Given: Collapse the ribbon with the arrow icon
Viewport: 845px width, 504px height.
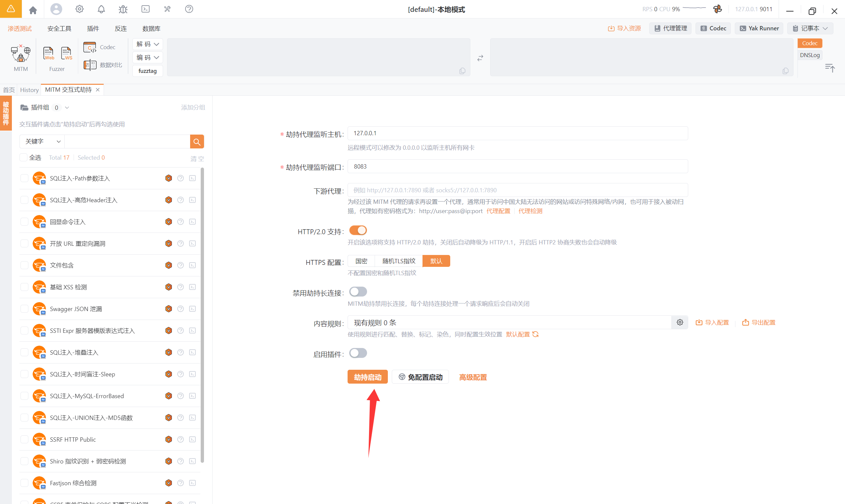Looking at the screenshot, I should [x=830, y=68].
